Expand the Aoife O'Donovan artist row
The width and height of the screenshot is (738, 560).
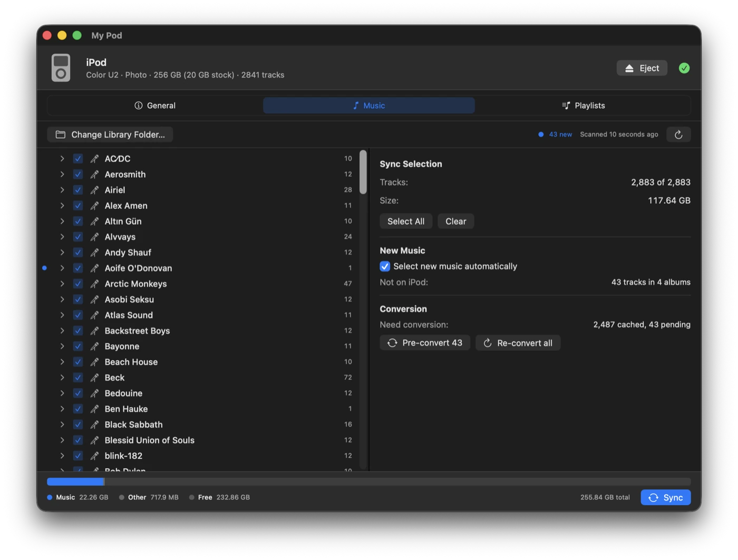[x=62, y=268]
